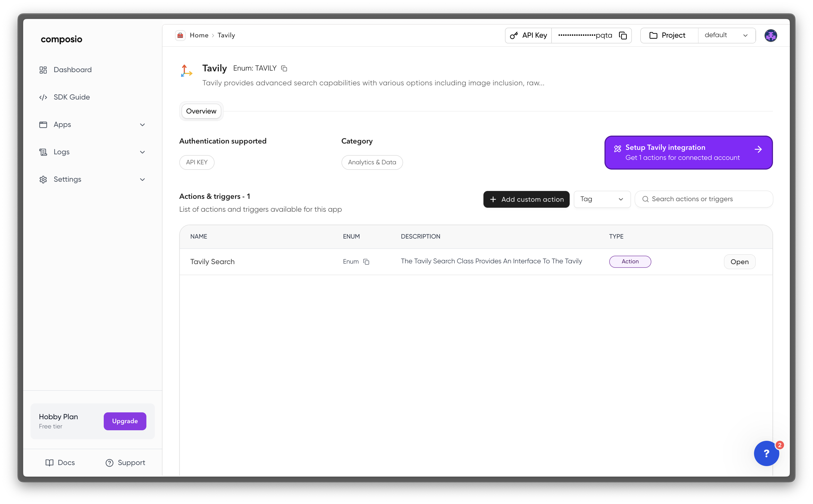Click the toolbox icon beside Home breadcrumb

(x=180, y=35)
